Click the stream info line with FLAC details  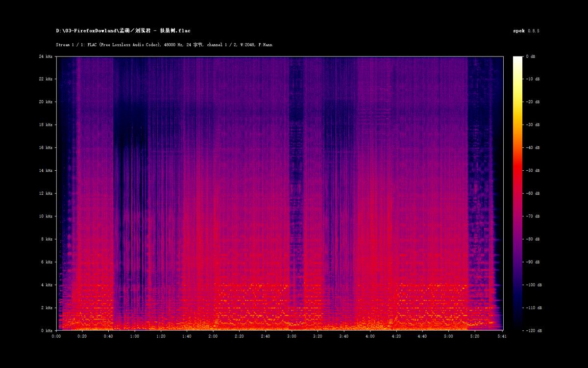pos(164,45)
